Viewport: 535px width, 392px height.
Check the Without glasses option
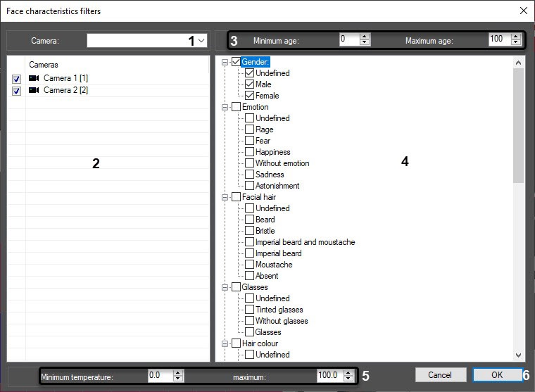[x=249, y=321]
